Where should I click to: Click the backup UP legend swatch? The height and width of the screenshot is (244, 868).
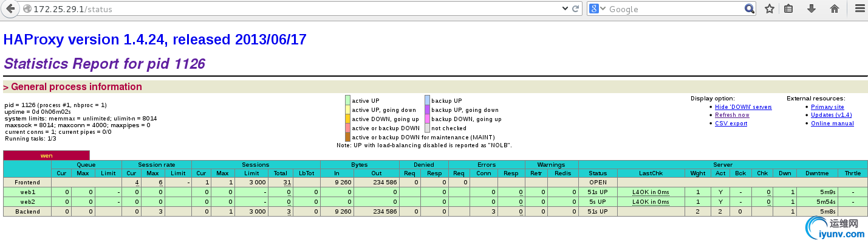click(x=427, y=100)
